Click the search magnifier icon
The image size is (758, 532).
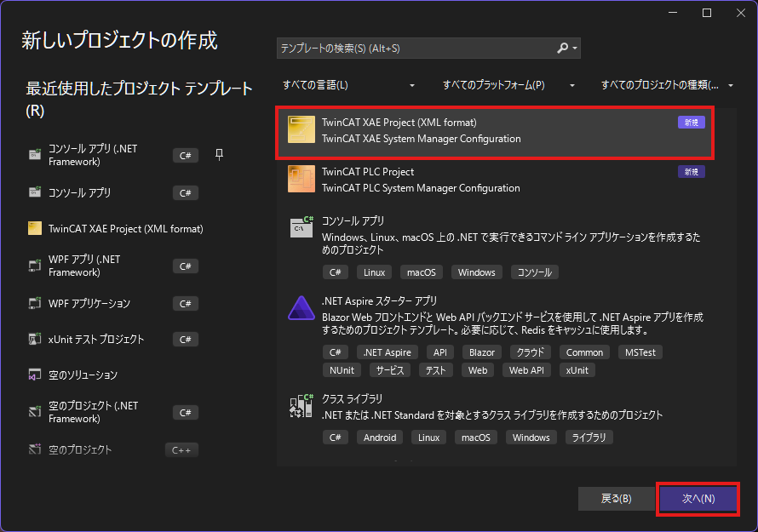tap(564, 49)
